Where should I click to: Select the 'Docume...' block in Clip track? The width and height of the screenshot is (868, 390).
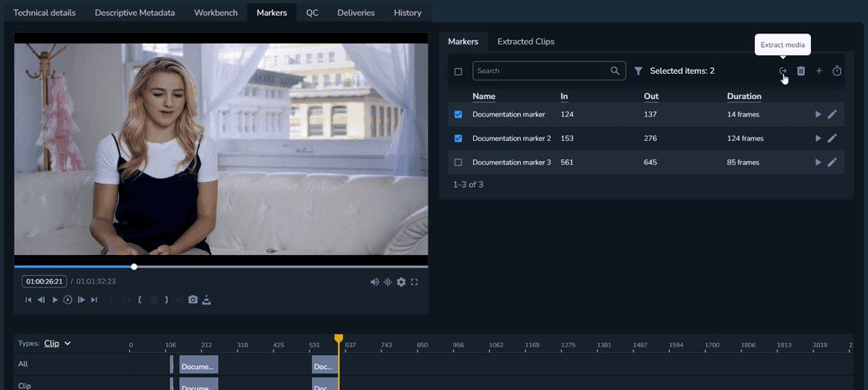click(198, 386)
